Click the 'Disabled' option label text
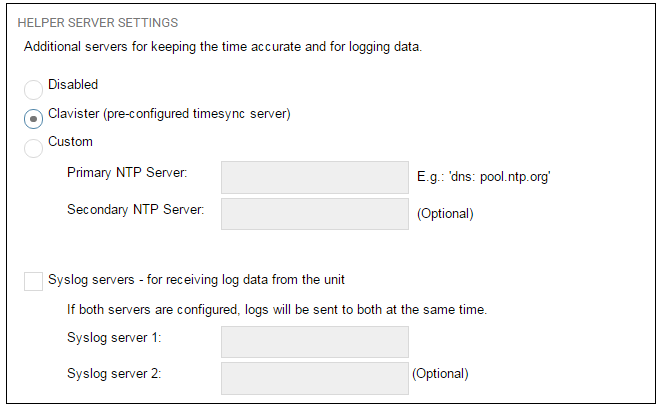 pos(73,85)
